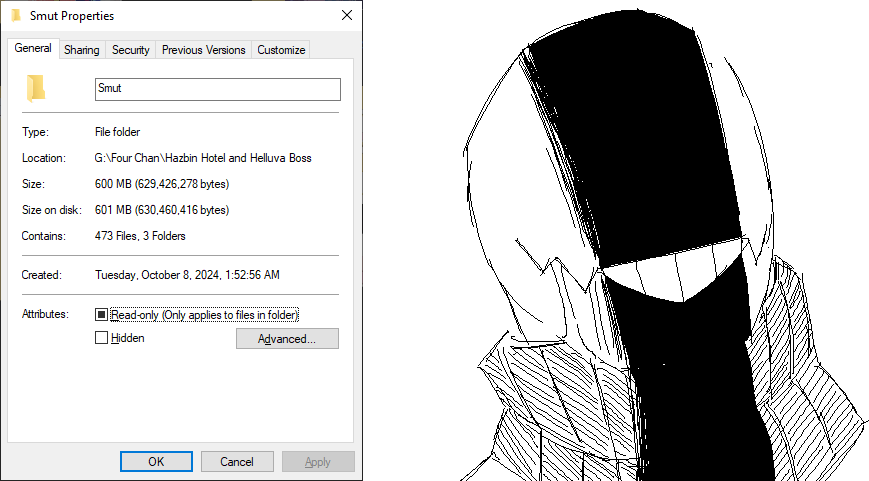
Task: Click the G:\Four Chan location path
Action: pos(203,158)
